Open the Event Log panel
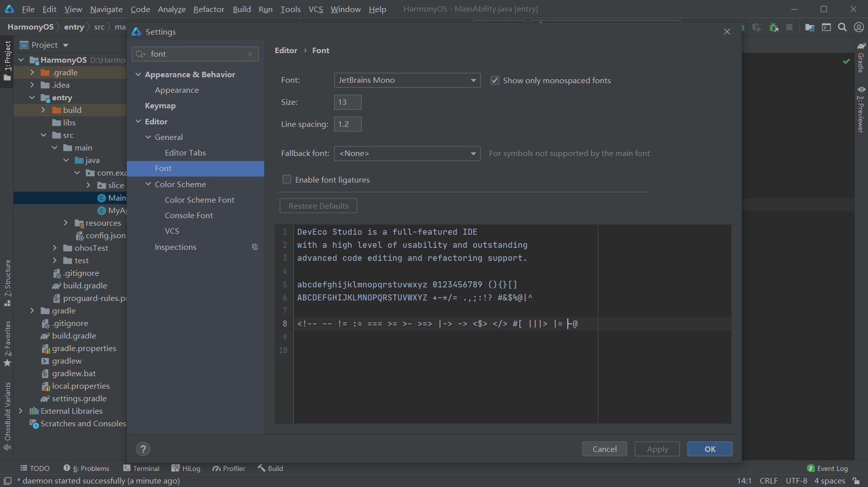This screenshot has height=487, width=868. 827,468
